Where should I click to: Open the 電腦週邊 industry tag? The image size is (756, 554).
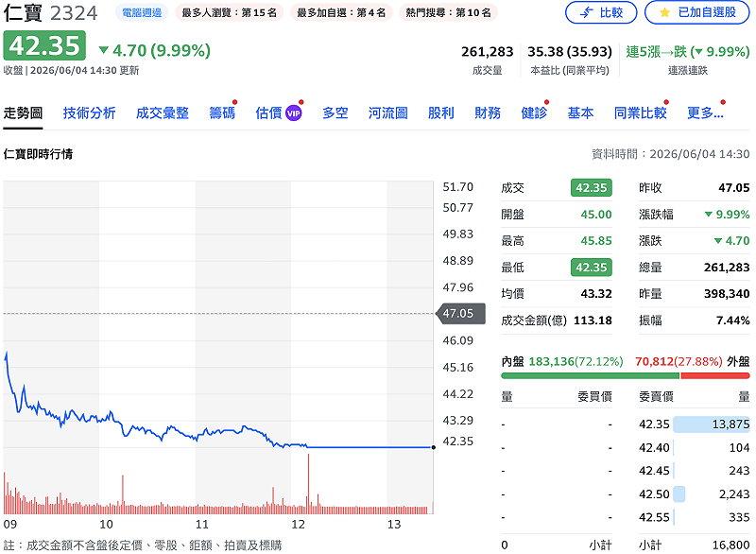[x=142, y=12]
